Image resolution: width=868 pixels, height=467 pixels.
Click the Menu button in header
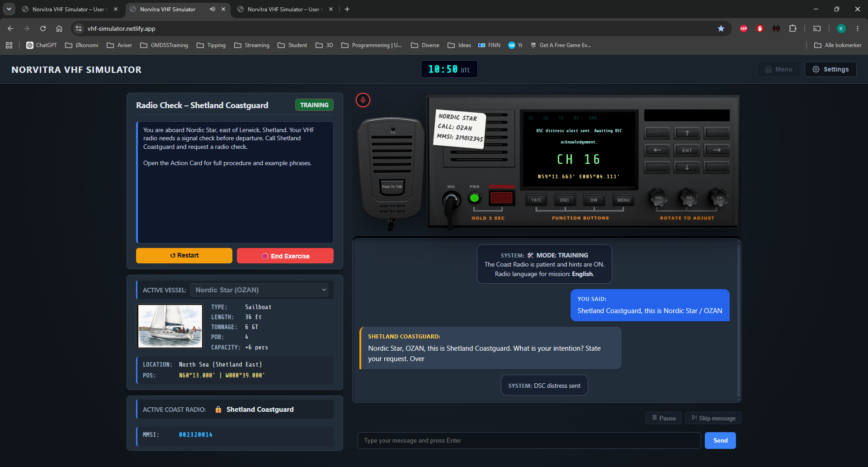pos(778,69)
